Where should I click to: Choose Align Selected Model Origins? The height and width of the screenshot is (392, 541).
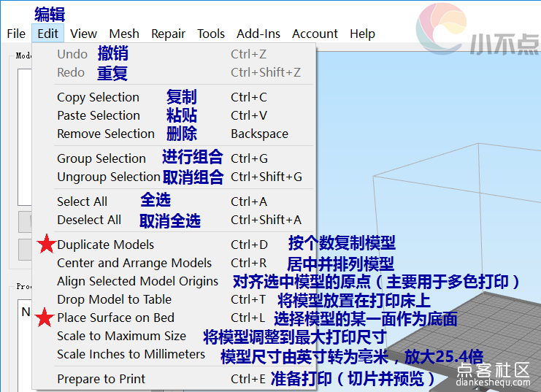[174, 281]
